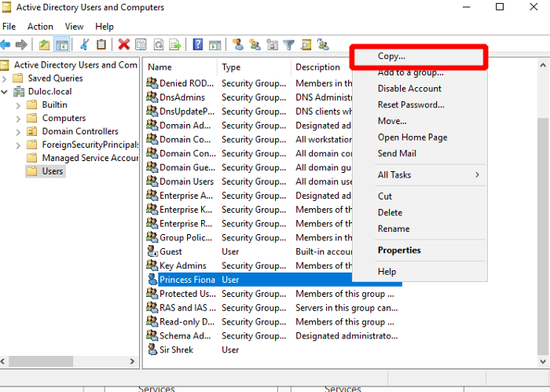Choose Properties in the context menu
This screenshot has height=392, width=550.
click(420, 250)
